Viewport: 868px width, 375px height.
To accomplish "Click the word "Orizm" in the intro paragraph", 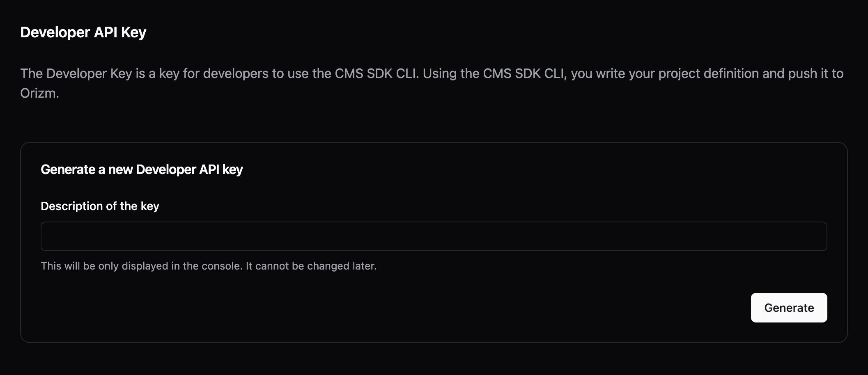I will click(x=38, y=93).
